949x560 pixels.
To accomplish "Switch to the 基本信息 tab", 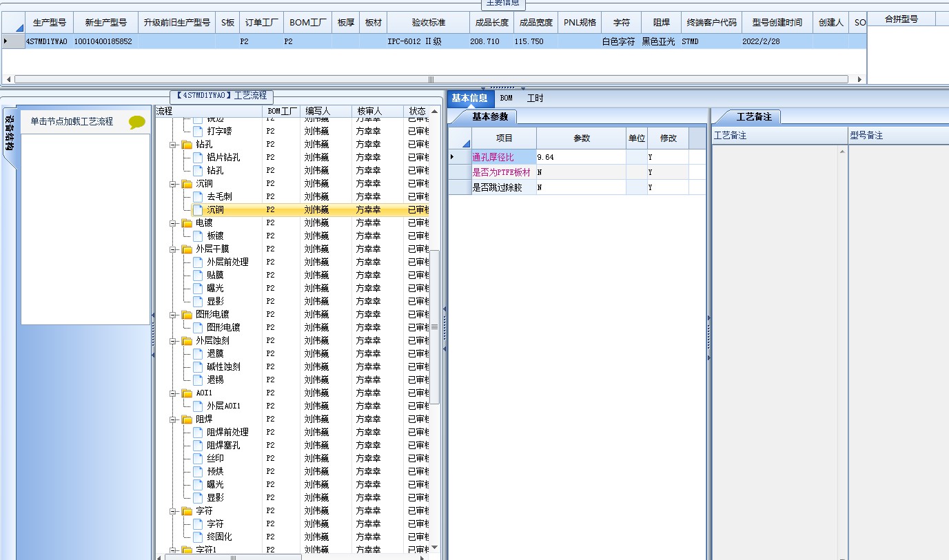I will (470, 98).
